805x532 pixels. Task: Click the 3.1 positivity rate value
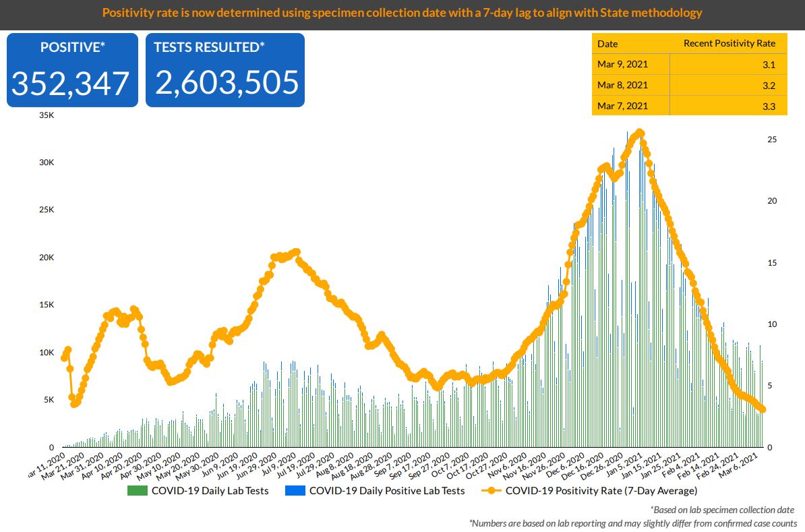click(x=769, y=65)
